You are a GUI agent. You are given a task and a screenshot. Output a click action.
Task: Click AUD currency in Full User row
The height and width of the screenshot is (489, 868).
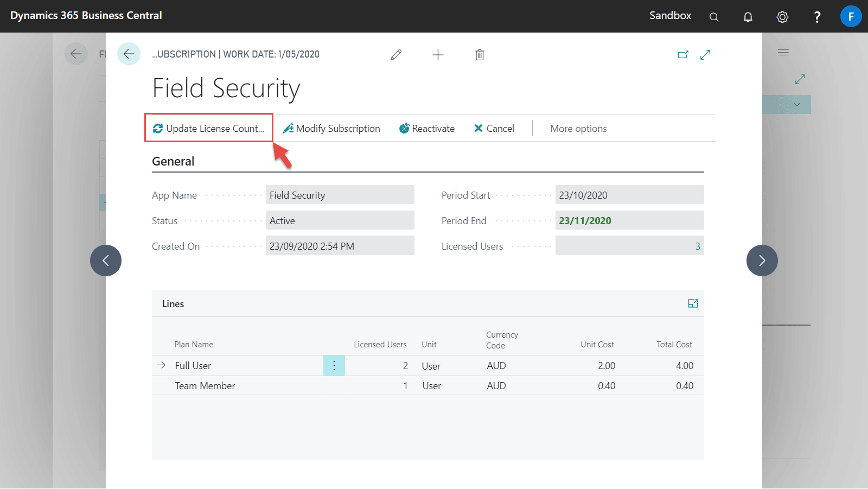click(496, 366)
